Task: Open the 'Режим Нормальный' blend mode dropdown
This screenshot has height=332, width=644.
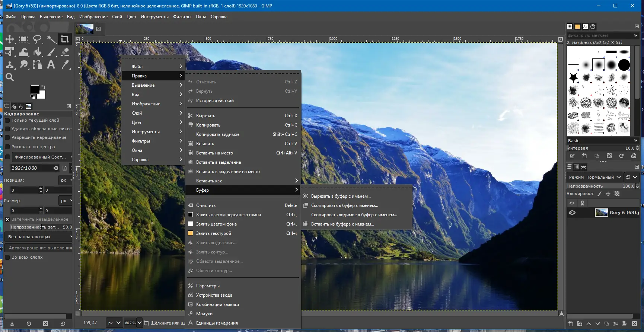Action: 594,177
